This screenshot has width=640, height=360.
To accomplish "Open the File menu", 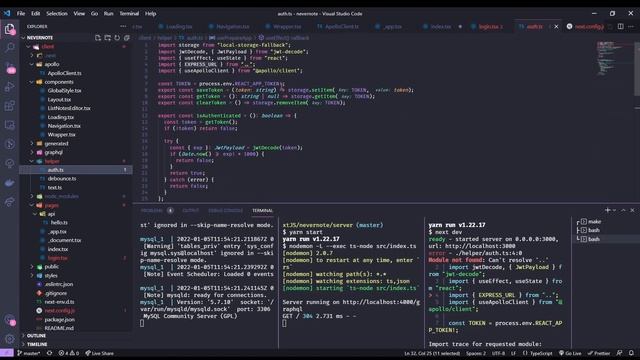I will 21,13.
